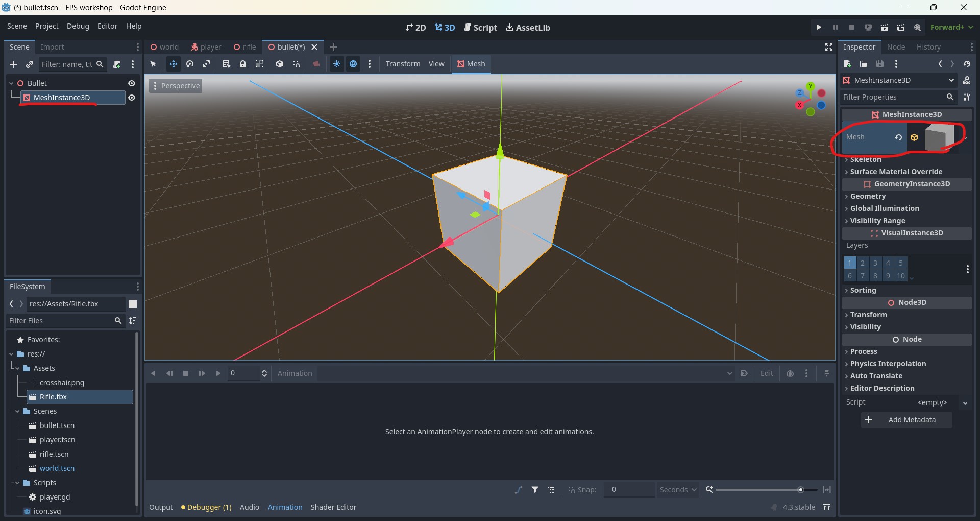Enable render layer 2 in Layers
Viewport: 980px width, 521px height.
pyautogui.click(x=863, y=263)
